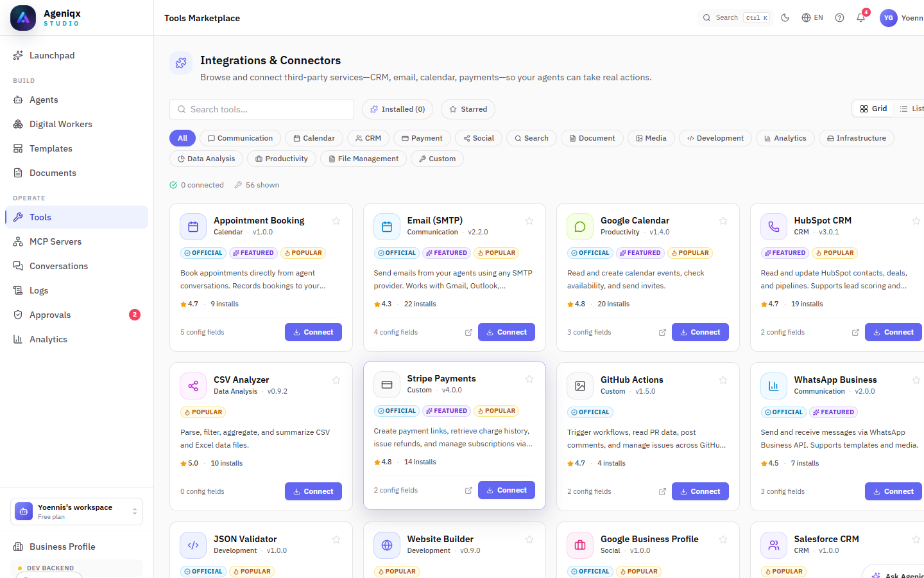Click the Ageniqx Studio logo icon
Screen dimensions: 924x578
pyautogui.click(x=23, y=18)
